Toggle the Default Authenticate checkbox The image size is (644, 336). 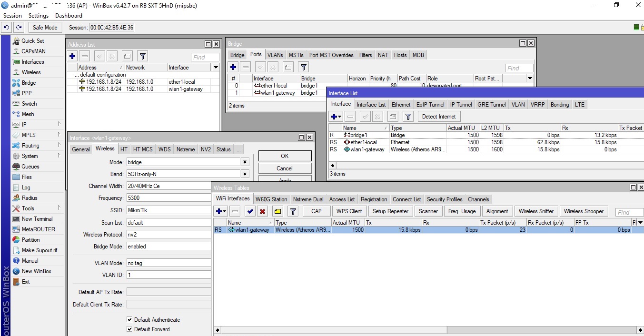tap(129, 320)
